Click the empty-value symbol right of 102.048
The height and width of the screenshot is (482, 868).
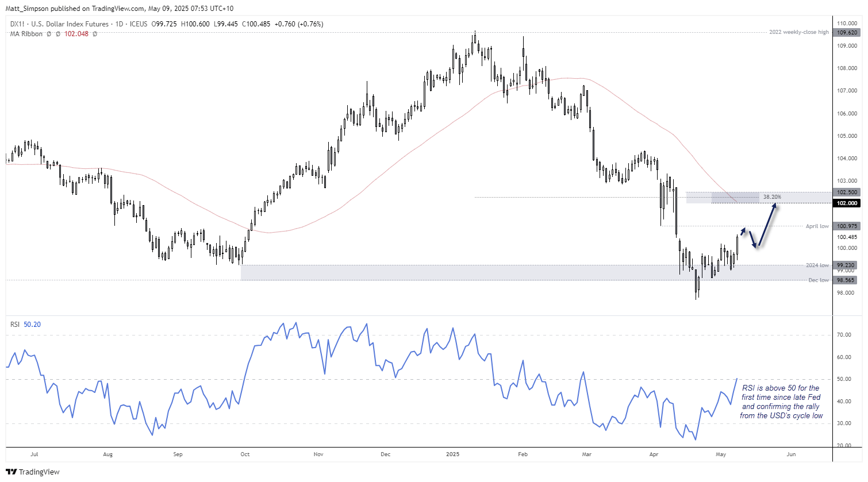click(x=95, y=34)
